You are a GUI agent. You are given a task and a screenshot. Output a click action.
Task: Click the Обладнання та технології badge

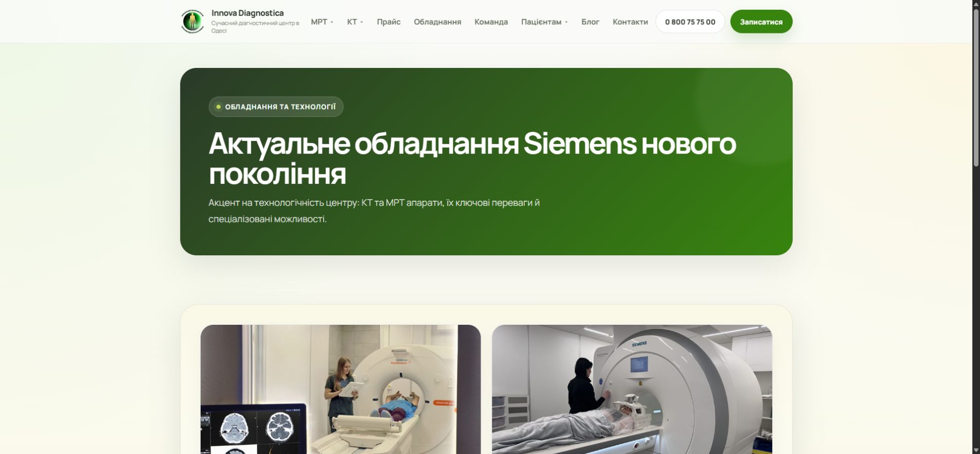point(276,107)
